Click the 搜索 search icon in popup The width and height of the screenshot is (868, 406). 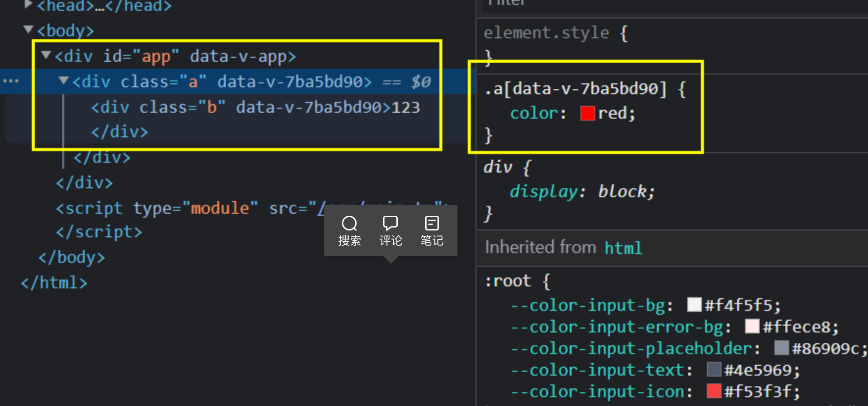(349, 224)
